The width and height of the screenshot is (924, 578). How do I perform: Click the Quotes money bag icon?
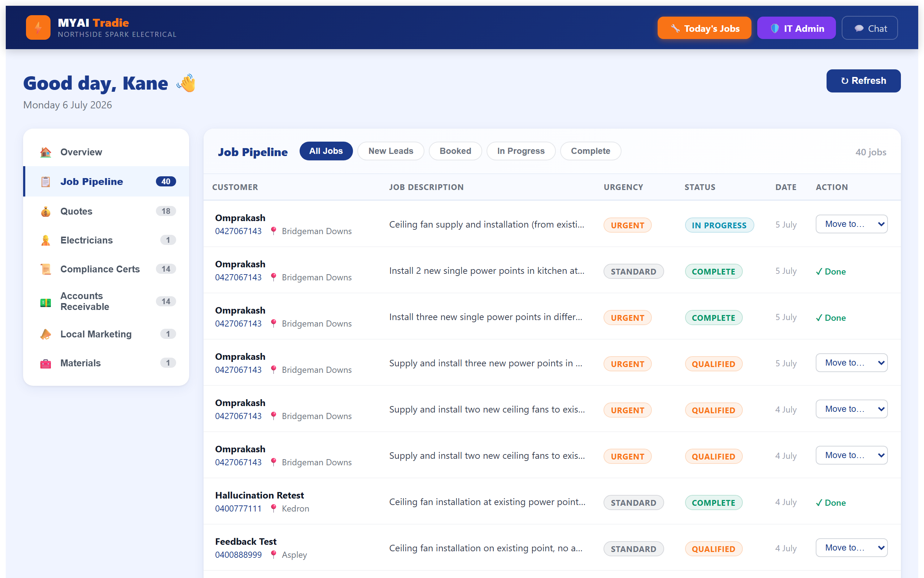(x=45, y=211)
